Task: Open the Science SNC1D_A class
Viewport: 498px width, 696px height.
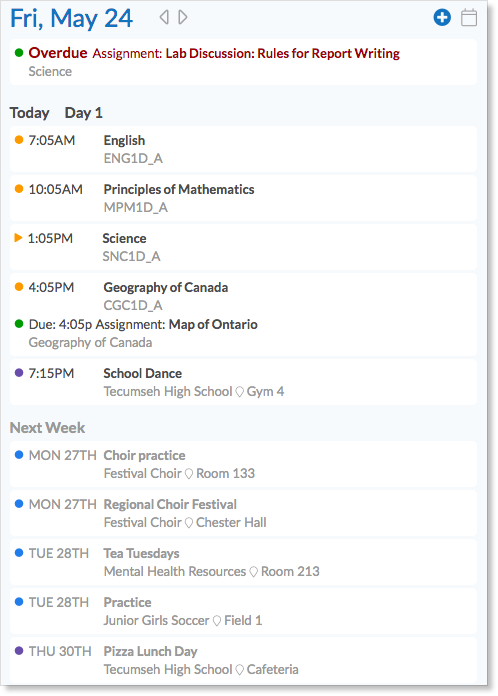Action: [x=243, y=247]
